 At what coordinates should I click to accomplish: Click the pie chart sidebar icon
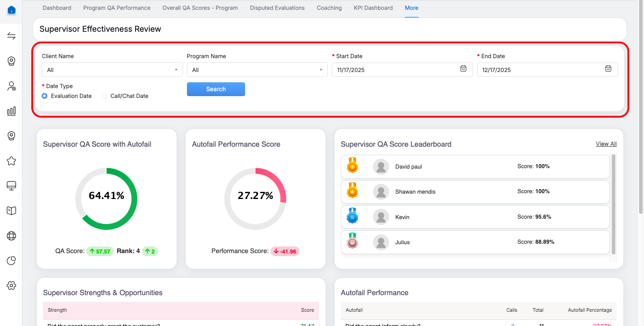[x=12, y=260]
